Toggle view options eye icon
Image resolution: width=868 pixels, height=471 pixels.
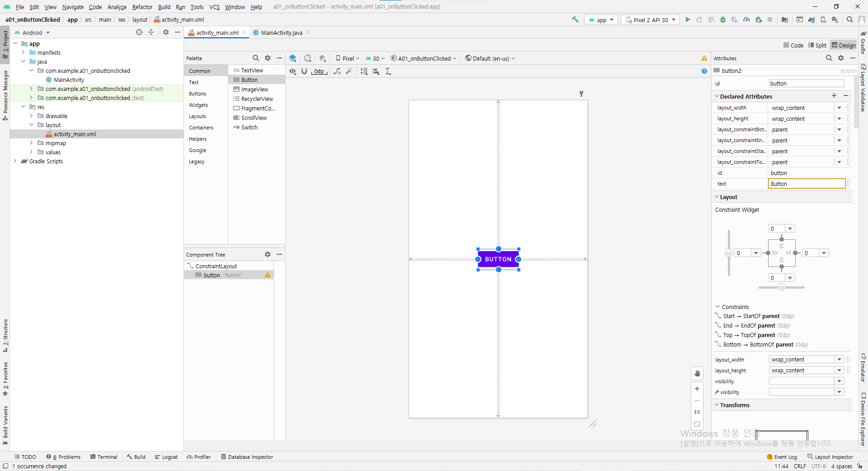coord(293,71)
